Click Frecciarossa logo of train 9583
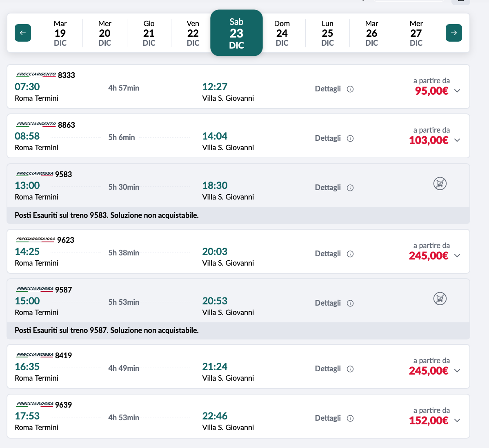The image size is (489, 448). [x=35, y=174]
